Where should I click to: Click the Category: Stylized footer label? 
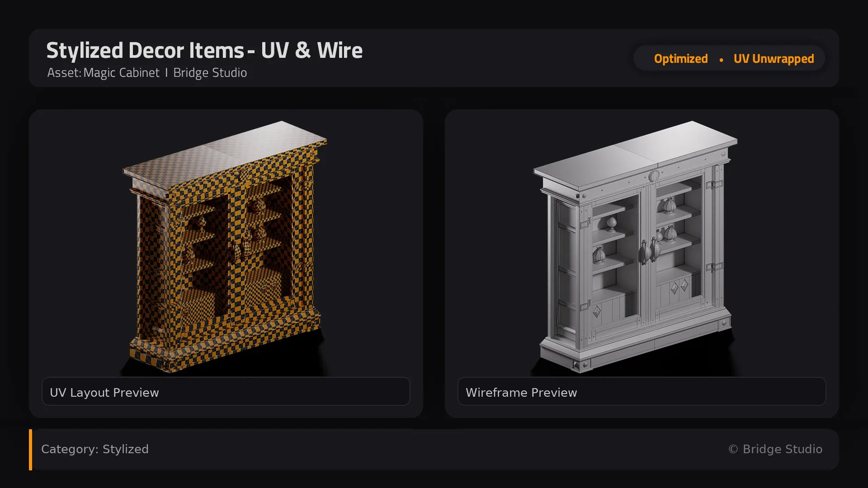(x=95, y=449)
